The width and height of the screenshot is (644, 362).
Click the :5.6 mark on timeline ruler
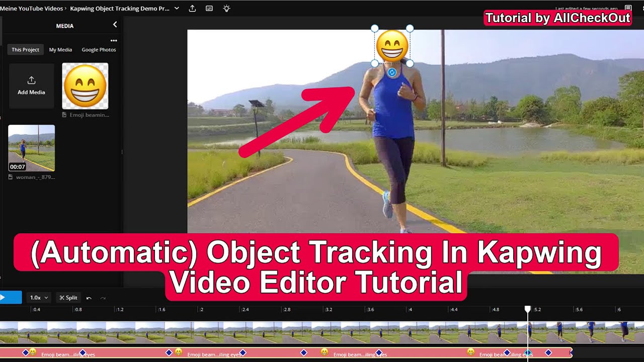coord(579,310)
